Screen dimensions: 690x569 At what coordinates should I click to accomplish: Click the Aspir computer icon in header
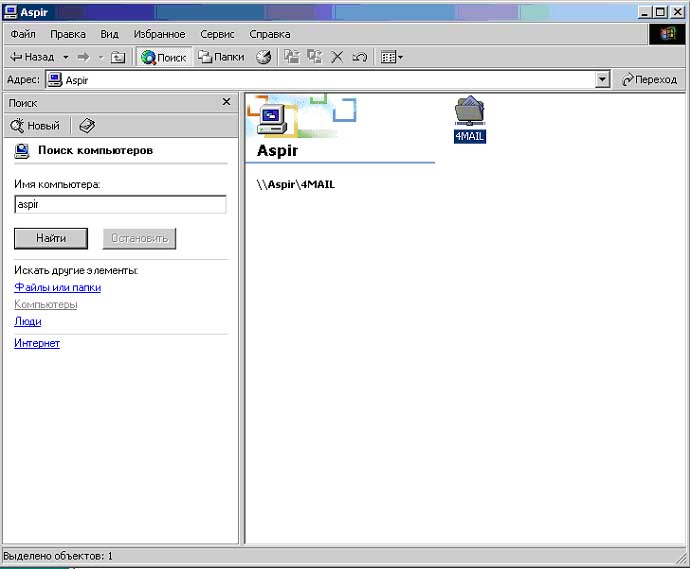272,119
